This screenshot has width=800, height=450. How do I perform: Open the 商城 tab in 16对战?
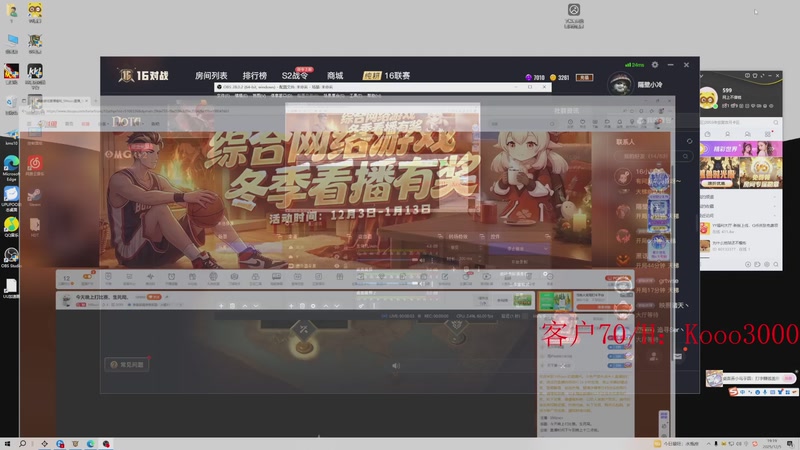coord(335,76)
